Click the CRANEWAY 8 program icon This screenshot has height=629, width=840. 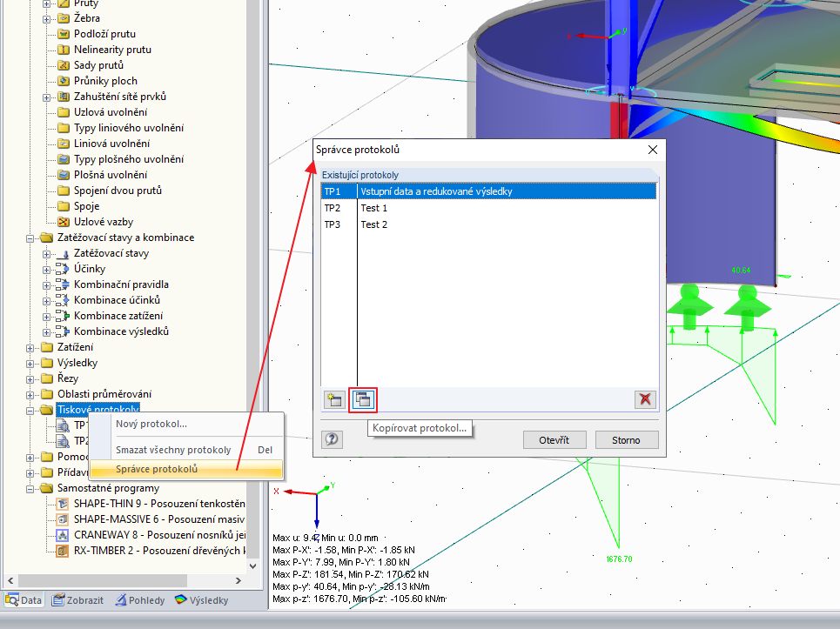point(64,535)
